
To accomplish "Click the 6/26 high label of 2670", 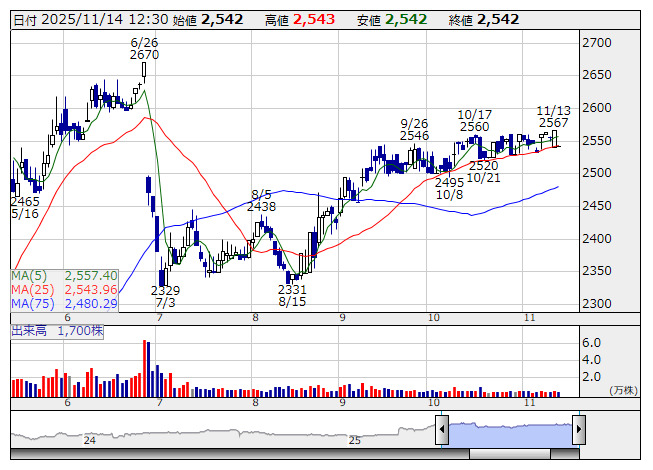I will (x=145, y=49).
